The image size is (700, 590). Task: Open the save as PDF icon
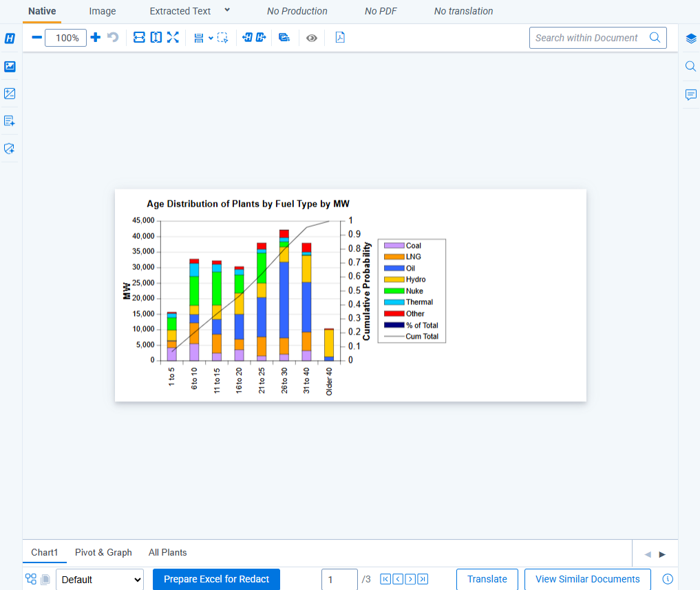pyautogui.click(x=339, y=38)
